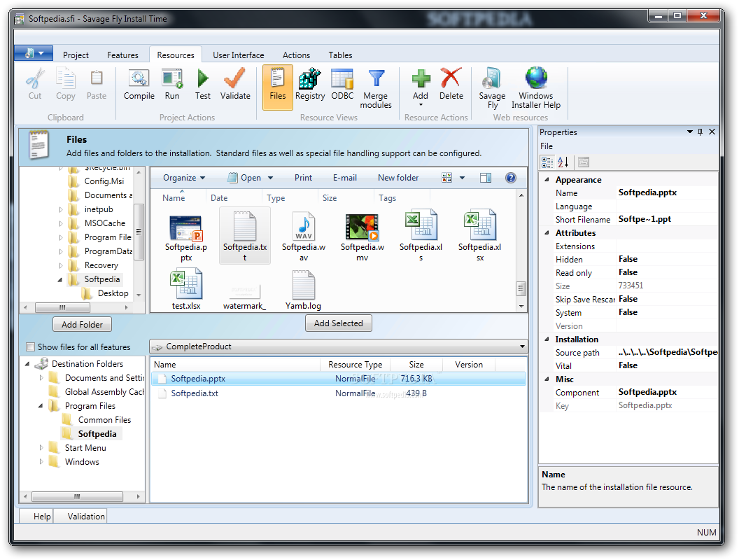Open the User Interface ribbon tab
The height and width of the screenshot is (560, 739).
pos(239,55)
